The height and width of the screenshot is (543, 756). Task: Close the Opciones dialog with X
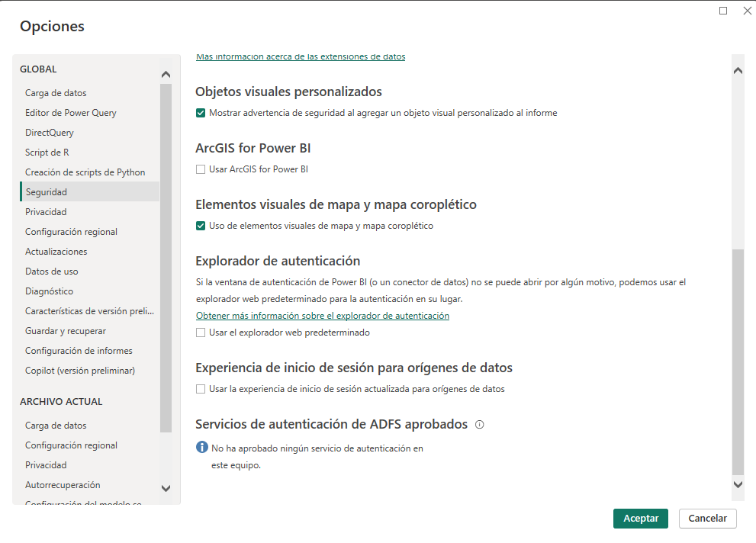(747, 11)
